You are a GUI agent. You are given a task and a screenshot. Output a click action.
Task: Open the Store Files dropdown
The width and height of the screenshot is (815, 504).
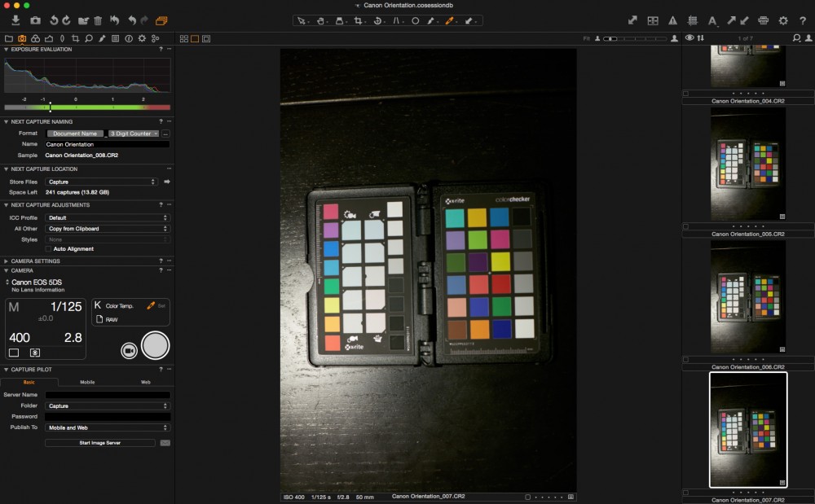point(101,182)
